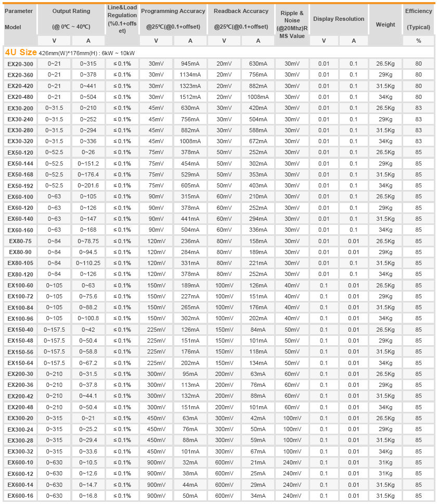This screenshot has width=437, height=504.
Task: Select 0~100.8 in EX100-96 row
Action: 88,319
